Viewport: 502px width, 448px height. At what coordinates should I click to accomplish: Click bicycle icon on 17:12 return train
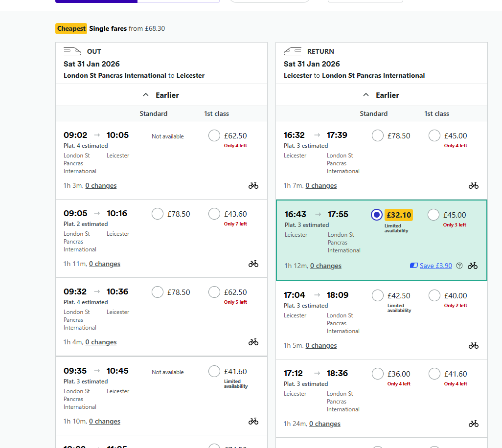(x=473, y=424)
